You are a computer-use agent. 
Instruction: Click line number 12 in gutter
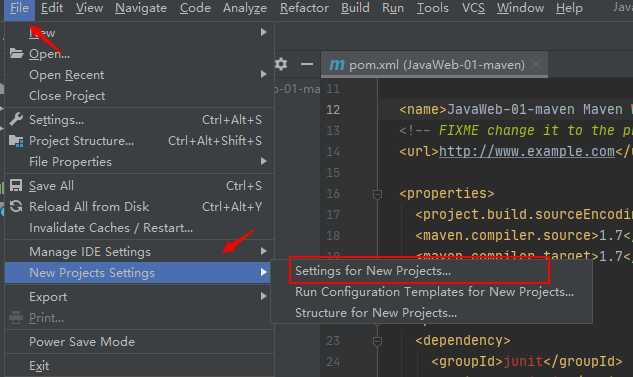click(333, 109)
